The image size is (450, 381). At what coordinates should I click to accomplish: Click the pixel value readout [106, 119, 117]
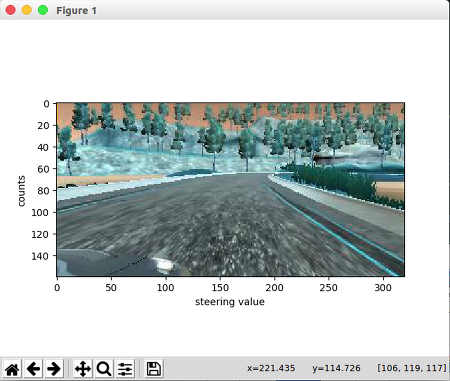[412, 368]
